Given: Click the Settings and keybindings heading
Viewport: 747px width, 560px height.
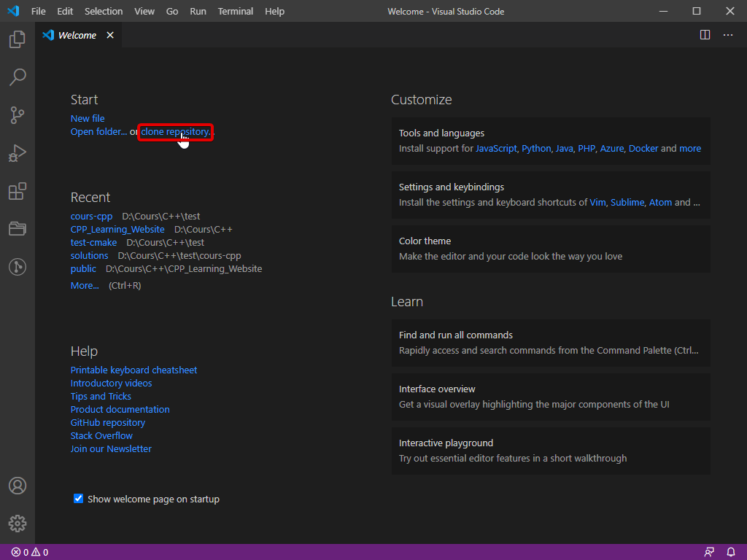Looking at the screenshot, I should tap(451, 187).
